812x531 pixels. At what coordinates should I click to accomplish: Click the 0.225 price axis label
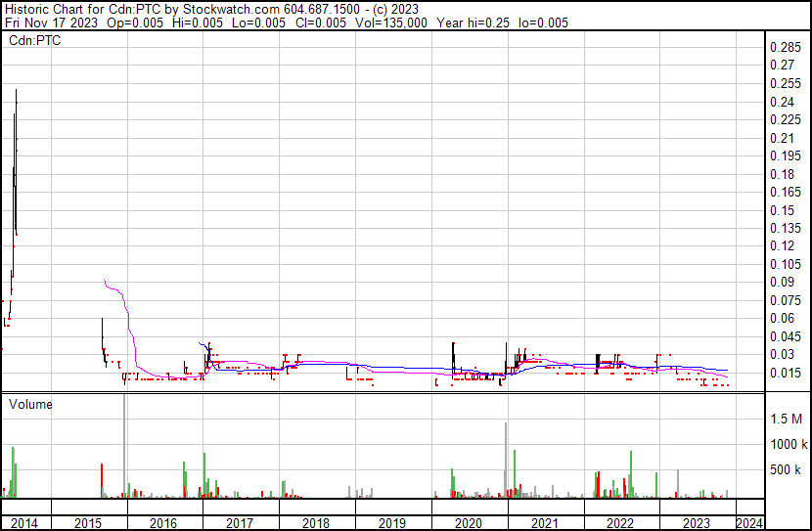tap(786, 119)
